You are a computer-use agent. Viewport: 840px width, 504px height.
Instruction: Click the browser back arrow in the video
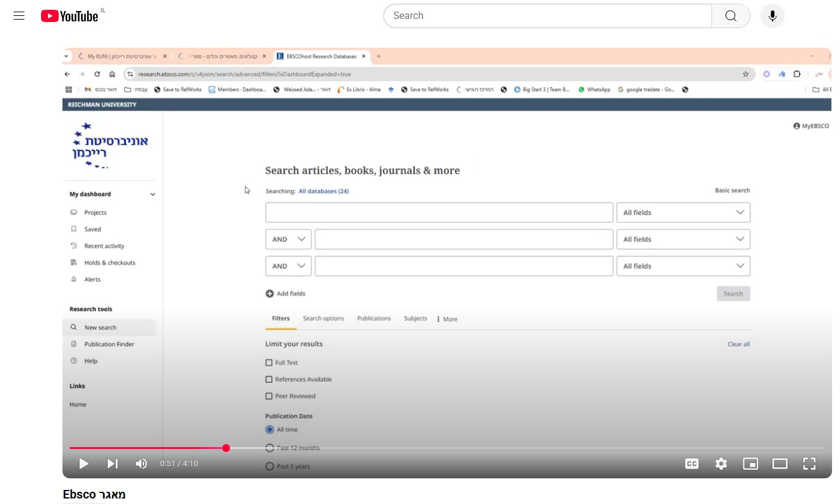[x=67, y=74]
